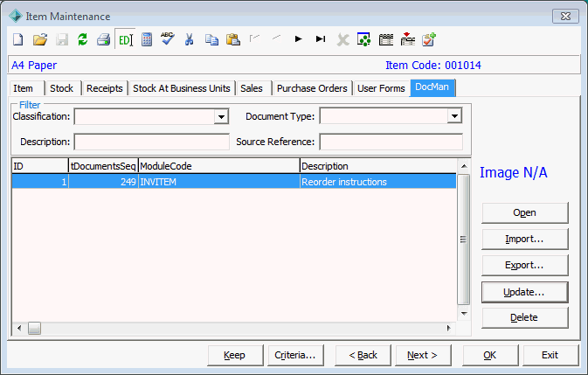The width and height of the screenshot is (588, 375).
Task: Expand the Classification dropdown
Action: tap(221, 116)
